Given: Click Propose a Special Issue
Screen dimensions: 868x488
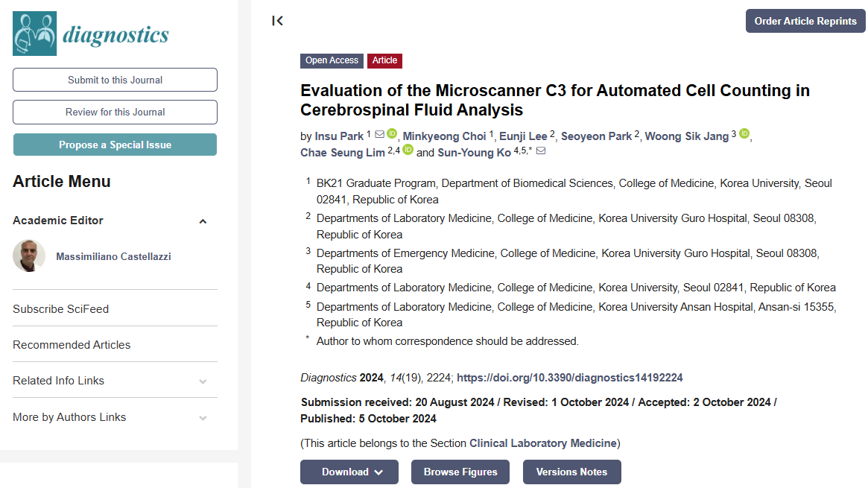Looking at the screenshot, I should [115, 145].
